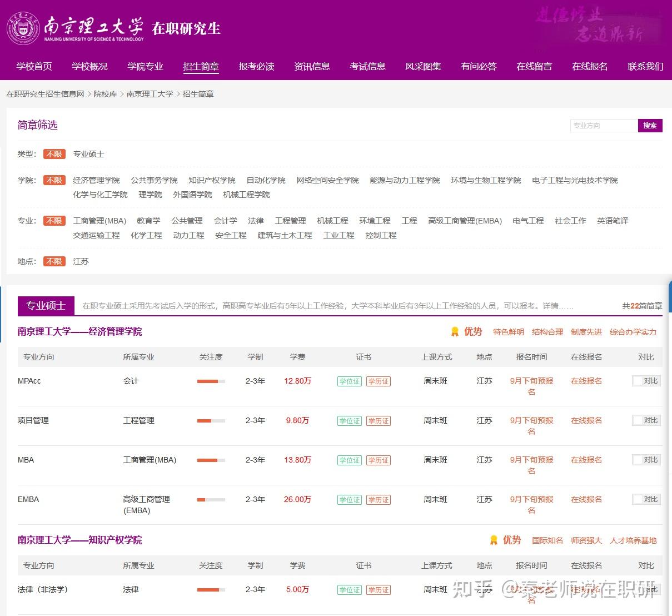Screen dimensions: 672x616
Task: Filter by 公共事务学院
Action: tap(155, 180)
